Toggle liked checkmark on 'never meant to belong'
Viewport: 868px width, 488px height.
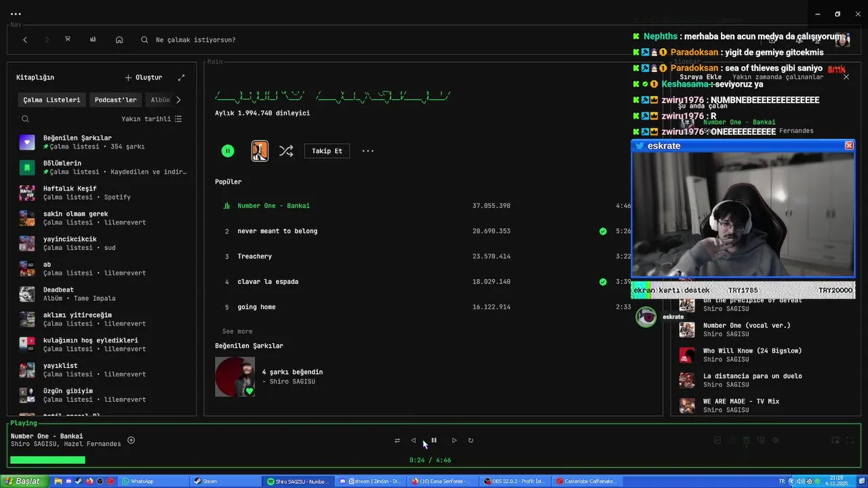pyautogui.click(x=603, y=231)
